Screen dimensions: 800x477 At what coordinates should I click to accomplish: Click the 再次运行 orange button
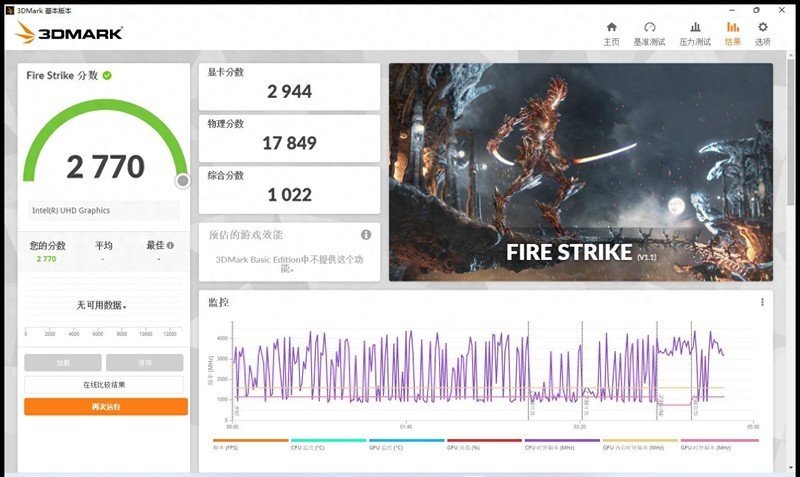point(106,407)
